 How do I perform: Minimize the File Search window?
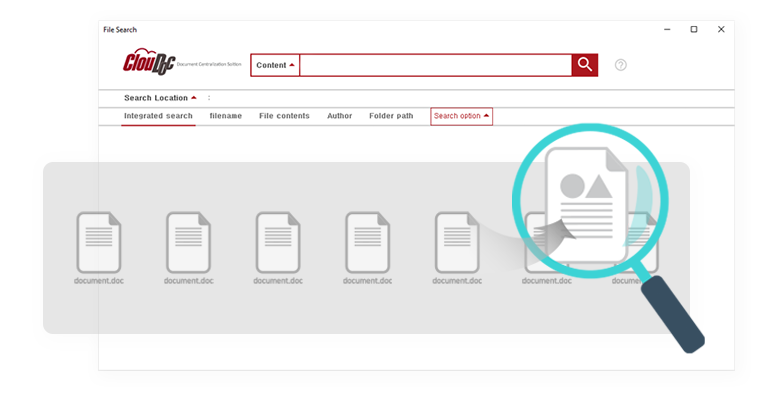pyautogui.click(x=667, y=29)
